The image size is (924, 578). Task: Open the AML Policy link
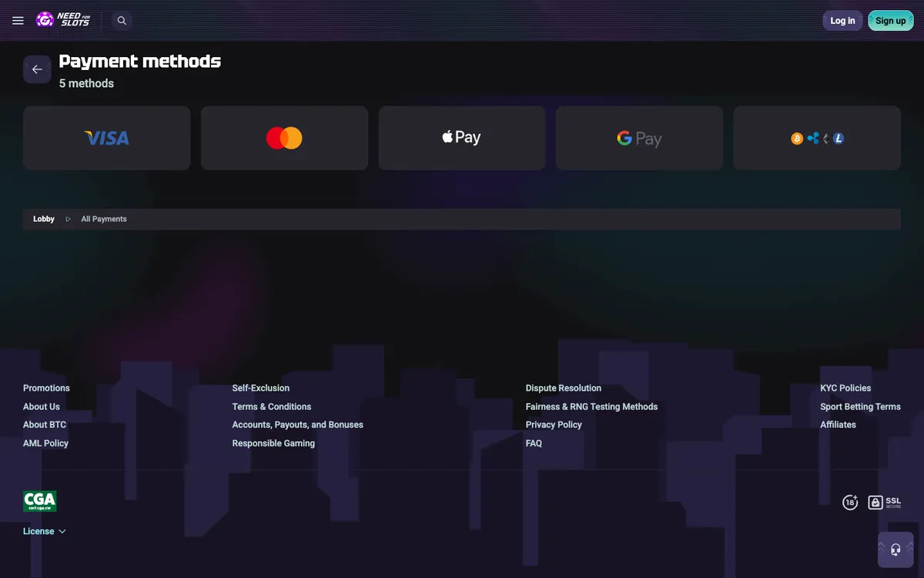[45, 443]
